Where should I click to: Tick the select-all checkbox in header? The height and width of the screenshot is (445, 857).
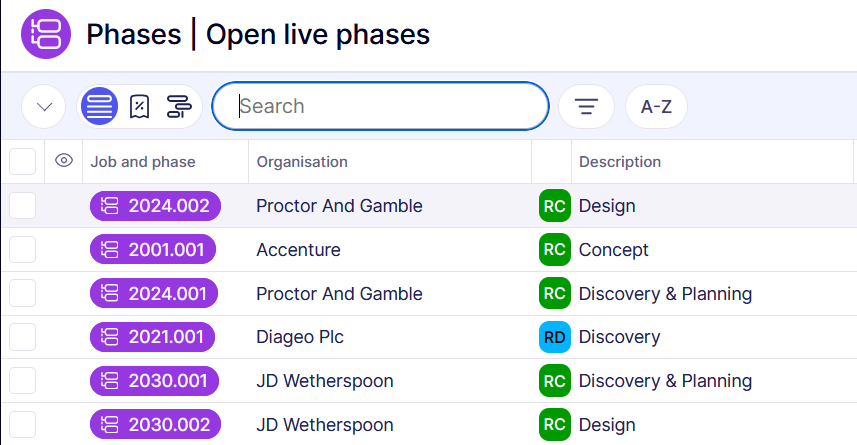click(22, 161)
